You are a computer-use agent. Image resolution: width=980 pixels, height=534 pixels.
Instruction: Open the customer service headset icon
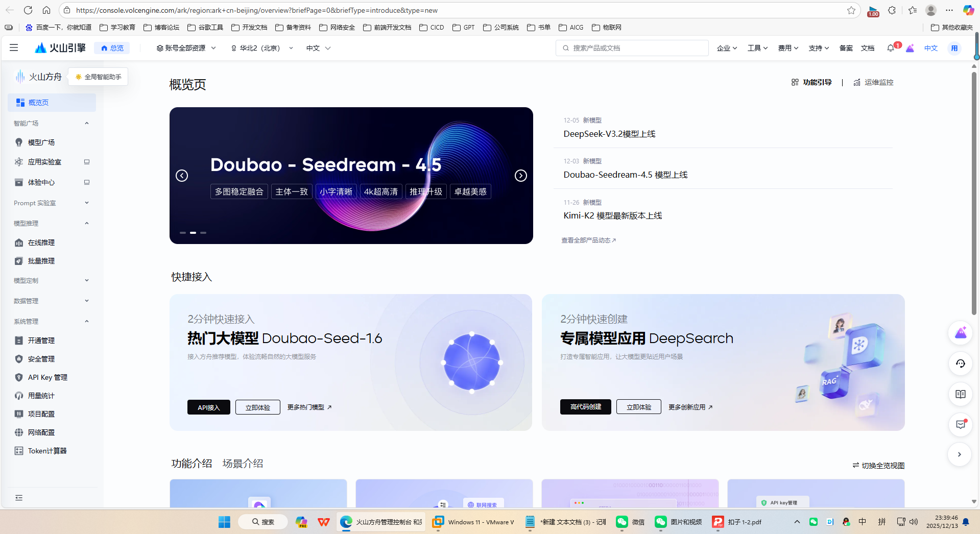point(960,363)
